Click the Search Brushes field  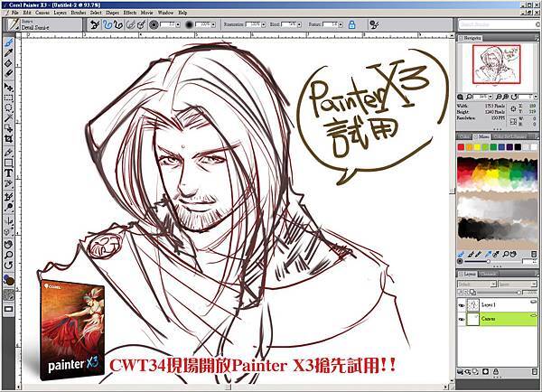click(x=497, y=24)
